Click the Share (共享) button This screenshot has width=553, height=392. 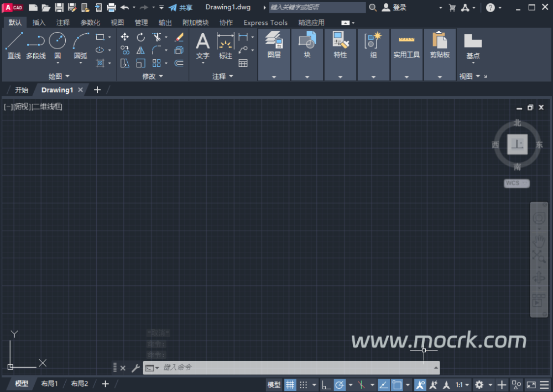tap(181, 8)
